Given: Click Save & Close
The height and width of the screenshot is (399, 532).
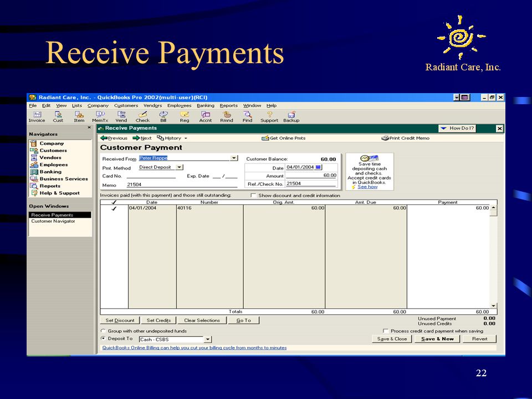Looking at the screenshot, I should (392, 339).
